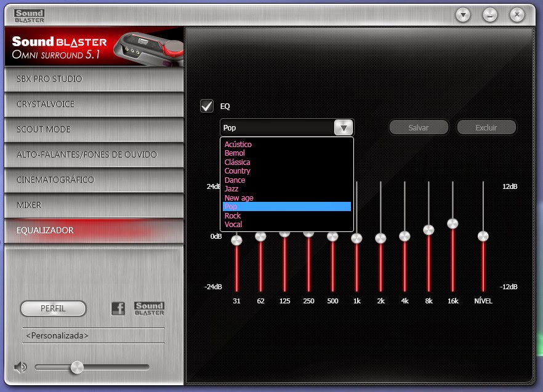Click the Facebook share icon
Screen dimensions: 543x392
(x=118, y=308)
